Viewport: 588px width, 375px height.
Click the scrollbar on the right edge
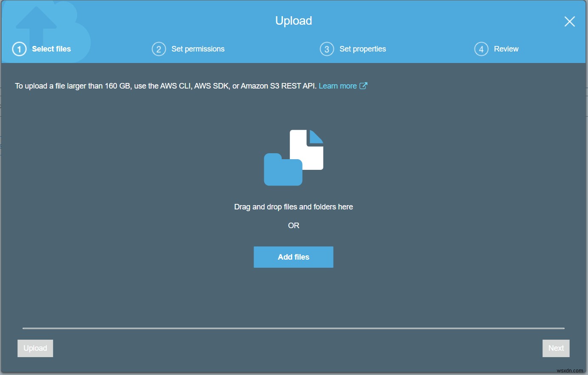pos(586,170)
